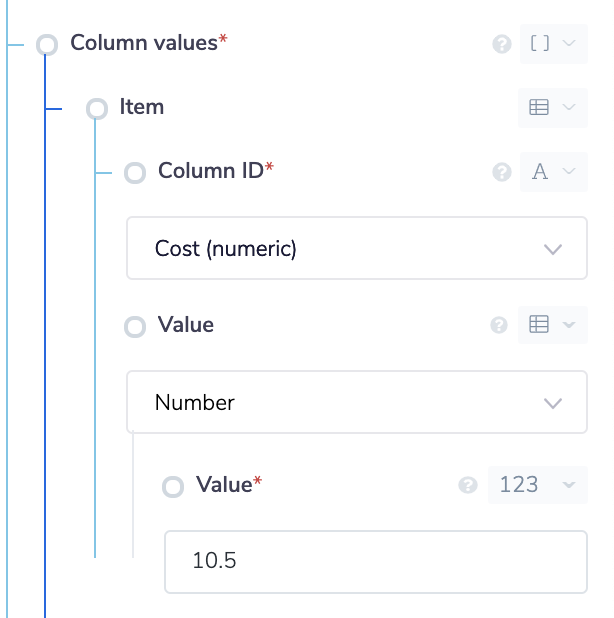Click the Column ID label
The width and height of the screenshot is (614, 618).
tap(210, 171)
